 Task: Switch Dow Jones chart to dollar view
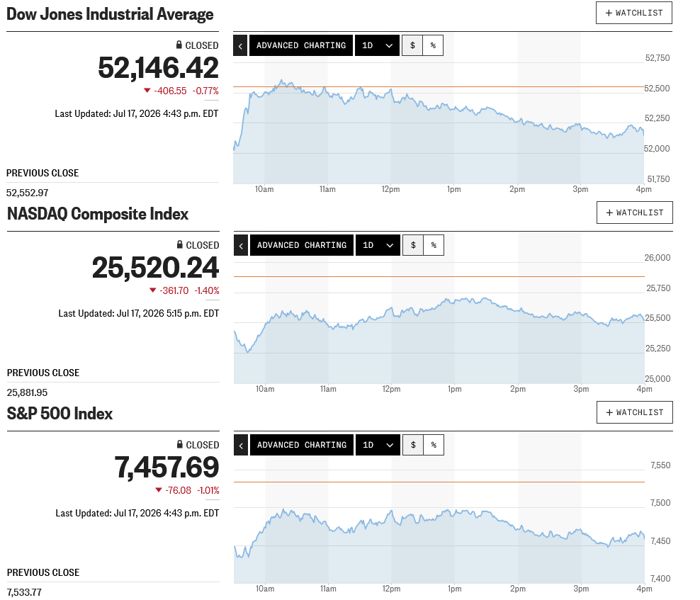click(x=412, y=45)
